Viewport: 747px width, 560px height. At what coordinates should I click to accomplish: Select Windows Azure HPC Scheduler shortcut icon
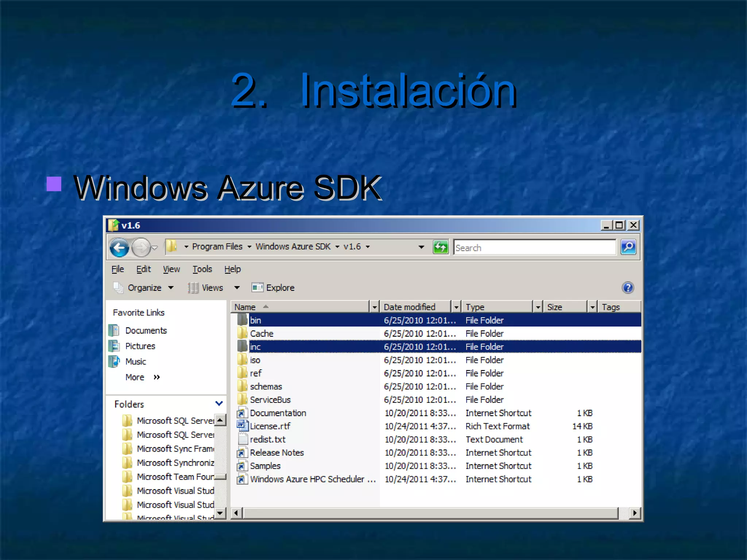point(242,479)
